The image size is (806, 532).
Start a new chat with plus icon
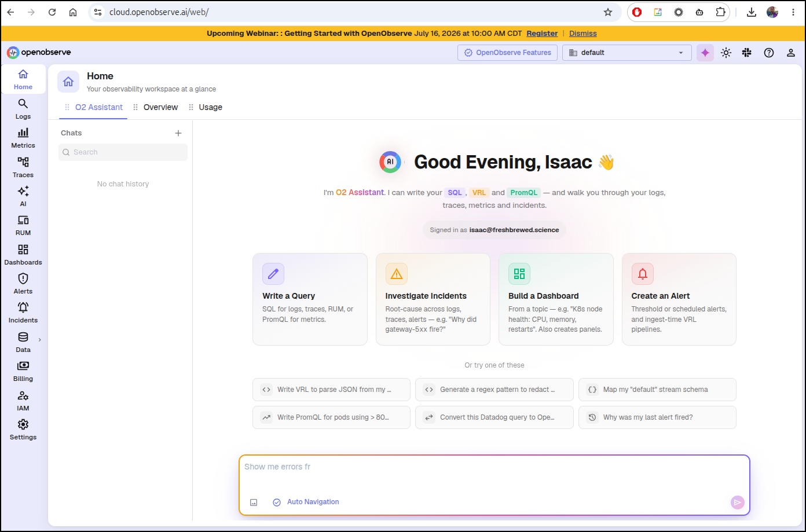tap(178, 133)
